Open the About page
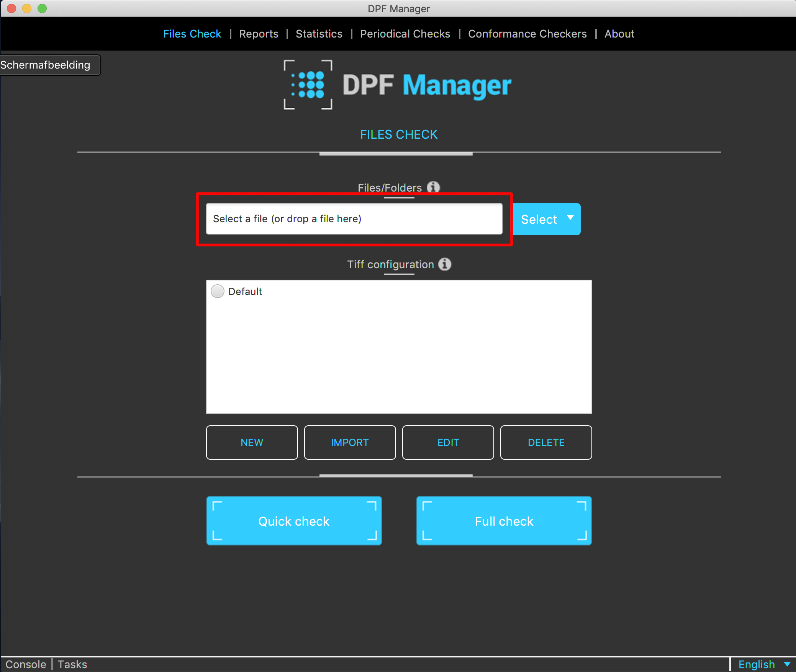Image resolution: width=796 pixels, height=672 pixels. coord(619,34)
